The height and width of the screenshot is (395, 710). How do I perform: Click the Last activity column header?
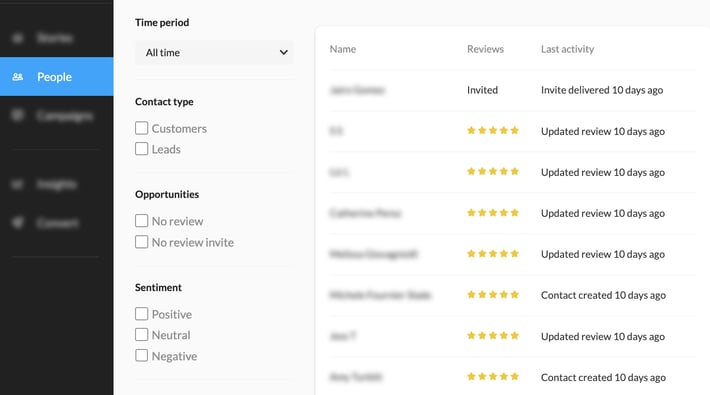pos(567,49)
